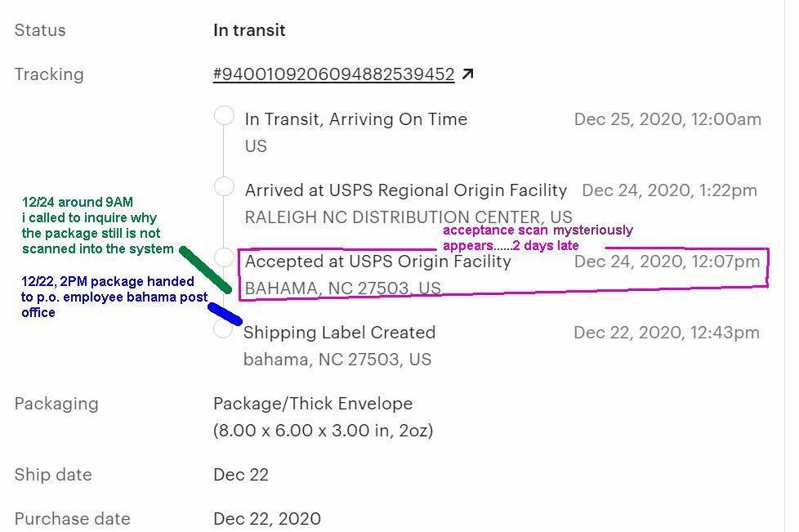
Task: Click the blue "package handed to p.o. employee" note
Action: [114, 297]
